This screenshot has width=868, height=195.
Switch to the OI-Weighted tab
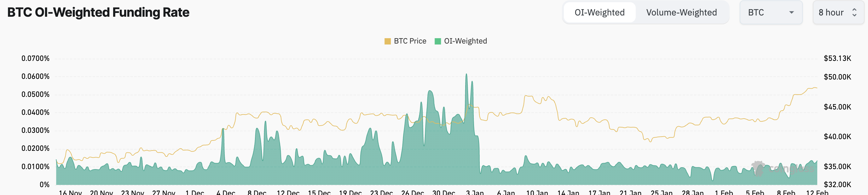(599, 13)
